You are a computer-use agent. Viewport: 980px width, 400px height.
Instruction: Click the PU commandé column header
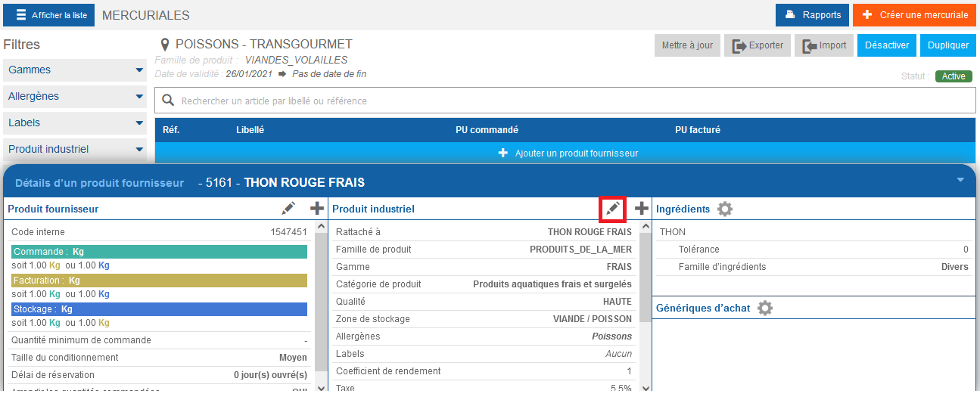point(487,130)
